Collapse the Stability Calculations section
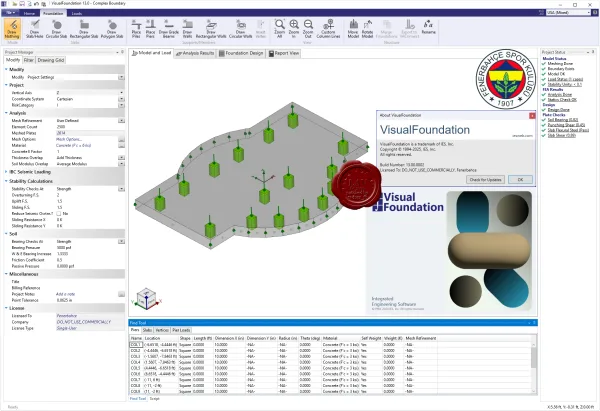The height and width of the screenshot is (411, 600). [x=6, y=181]
